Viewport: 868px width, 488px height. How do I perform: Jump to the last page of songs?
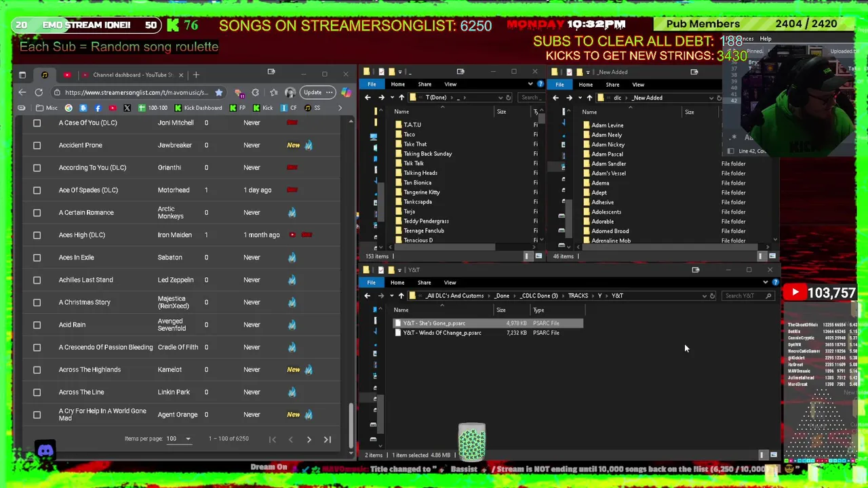click(327, 439)
